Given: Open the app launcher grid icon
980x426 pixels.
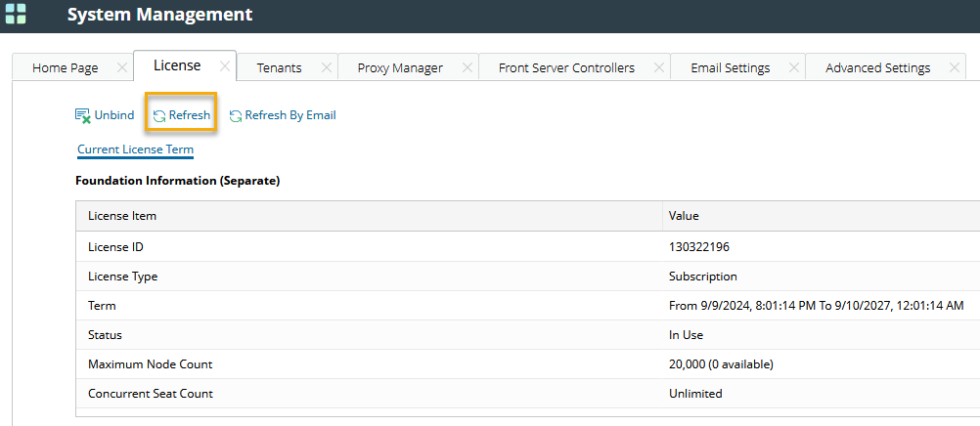Looking at the screenshot, I should coord(16,15).
